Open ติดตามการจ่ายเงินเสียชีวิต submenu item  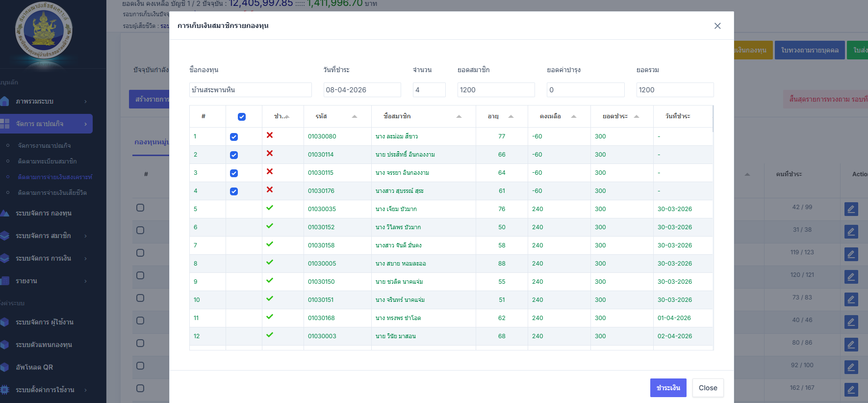[x=52, y=193]
